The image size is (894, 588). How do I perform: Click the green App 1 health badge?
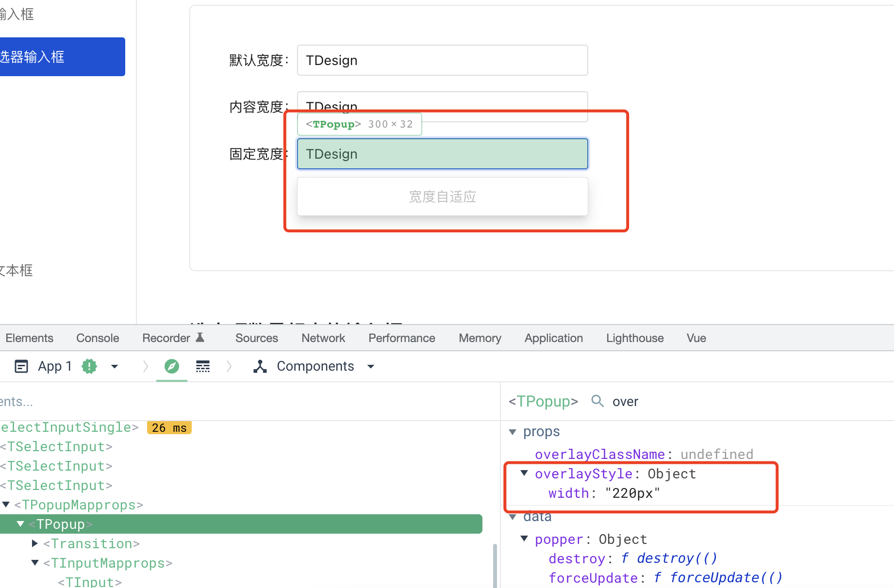[x=89, y=366]
